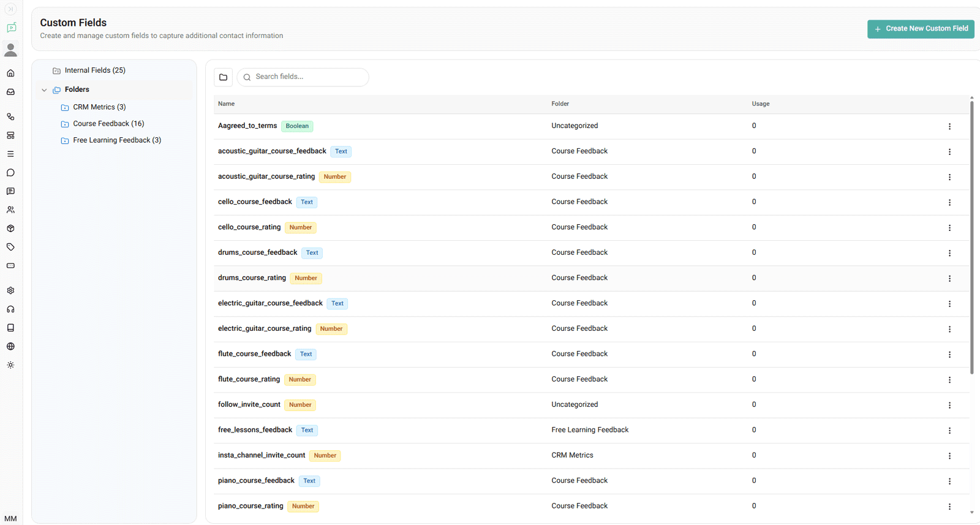Sort by the Name column header
The width and height of the screenshot is (980, 525).
click(226, 104)
